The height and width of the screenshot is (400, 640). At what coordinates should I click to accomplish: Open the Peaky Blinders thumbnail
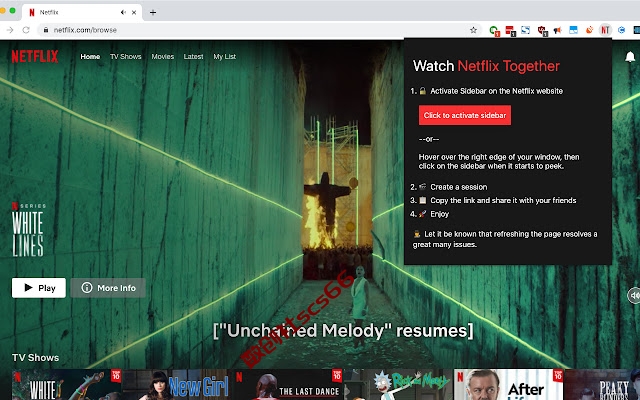point(602,384)
